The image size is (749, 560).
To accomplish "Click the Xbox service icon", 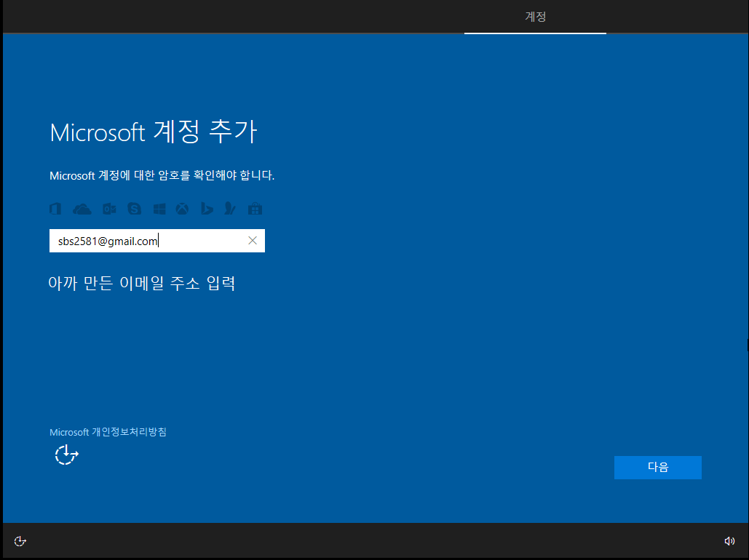I will pyautogui.click(x=182, y=209).
